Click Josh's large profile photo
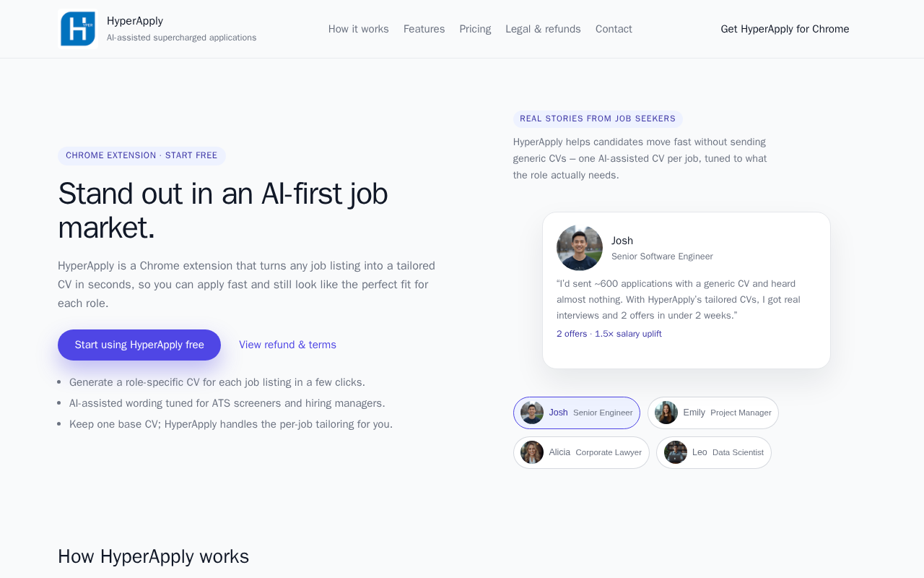 point(579,248)
